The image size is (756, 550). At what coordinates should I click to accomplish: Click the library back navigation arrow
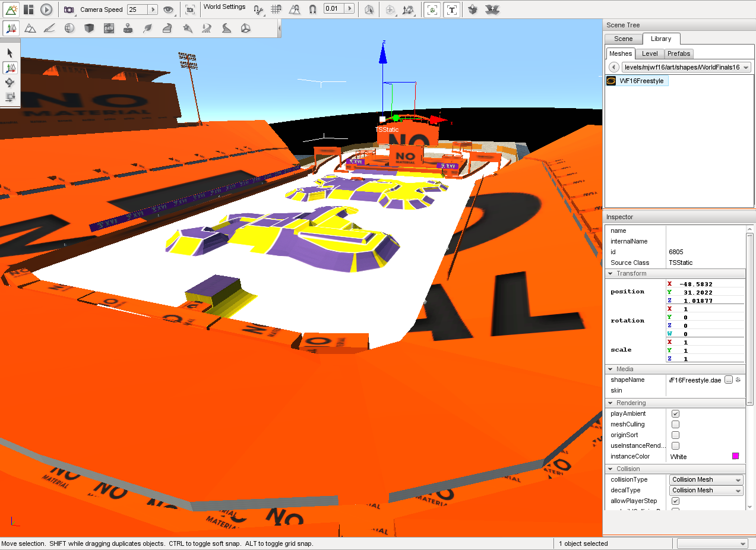[613, 67]
